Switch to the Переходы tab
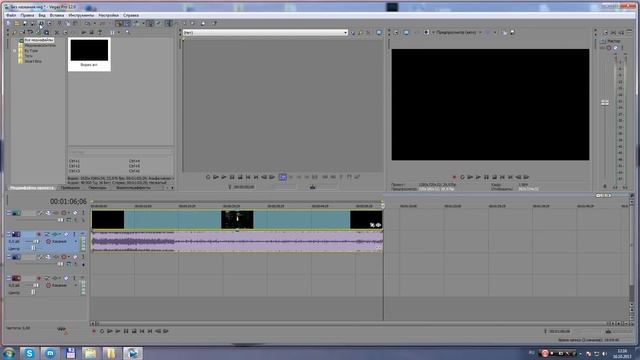Image resolution: width=640 pixels, height=360 pixels. click(x=97, y=188)
